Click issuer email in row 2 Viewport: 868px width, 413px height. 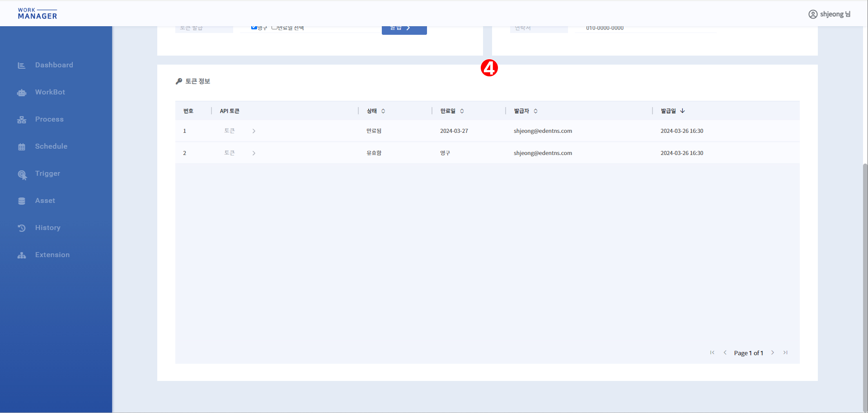coord(543,153)
